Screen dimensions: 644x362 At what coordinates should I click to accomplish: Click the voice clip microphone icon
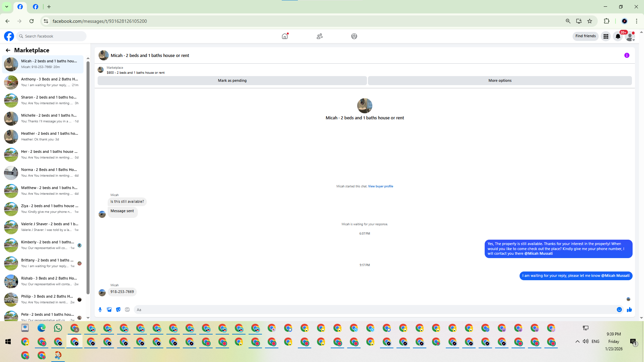(100, 310)
